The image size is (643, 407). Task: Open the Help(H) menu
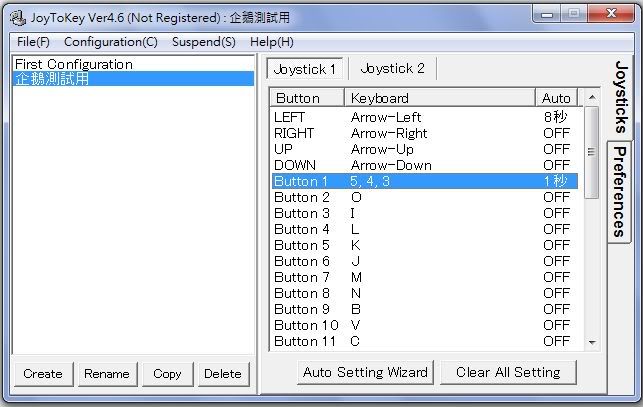[272, 42]
